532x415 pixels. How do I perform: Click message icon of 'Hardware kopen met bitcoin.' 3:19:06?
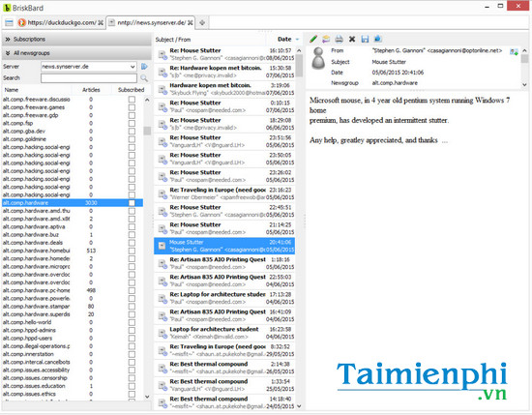click(163, 89)
